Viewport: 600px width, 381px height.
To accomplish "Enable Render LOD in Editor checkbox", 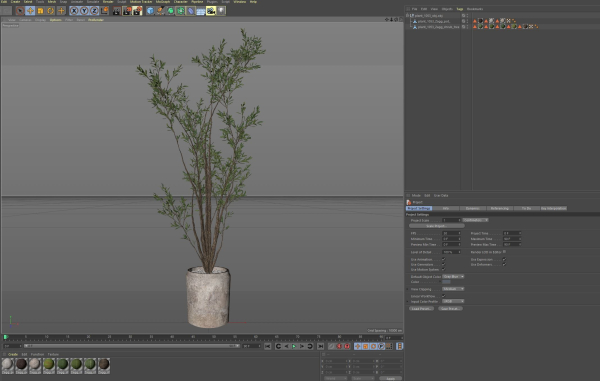I will point(504,252).
